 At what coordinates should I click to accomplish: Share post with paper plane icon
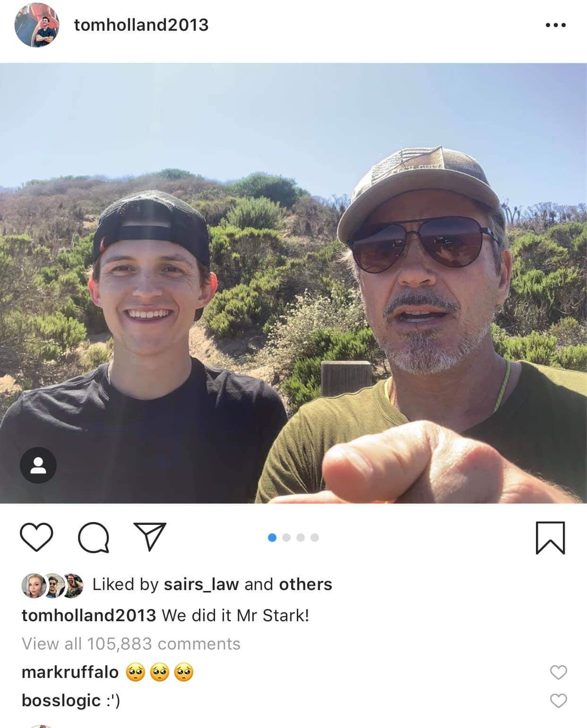pyautogui.click(x=150, y=537)
